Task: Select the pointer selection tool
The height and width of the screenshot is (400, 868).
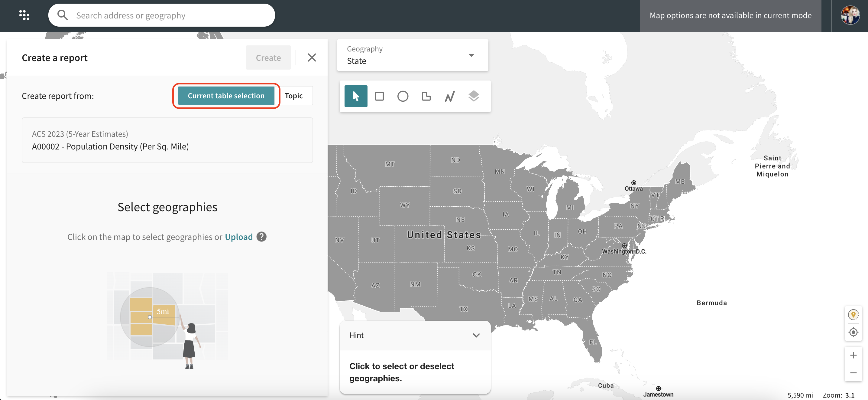Action: coord(355,96)
